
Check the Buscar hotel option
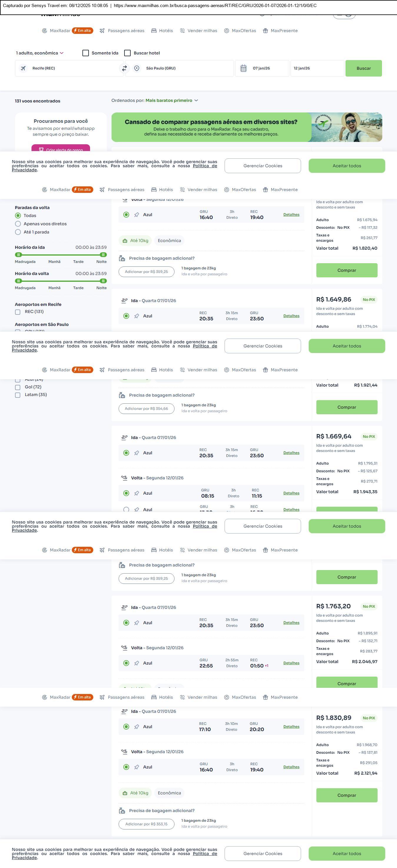coord(128,53)
